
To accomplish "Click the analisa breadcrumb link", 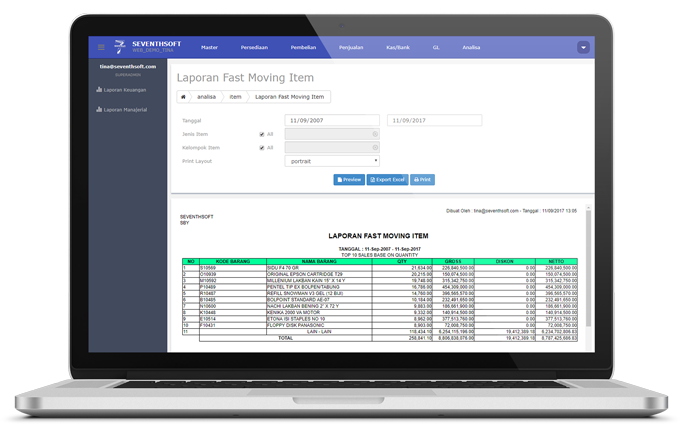I will (x=207, y=97).
